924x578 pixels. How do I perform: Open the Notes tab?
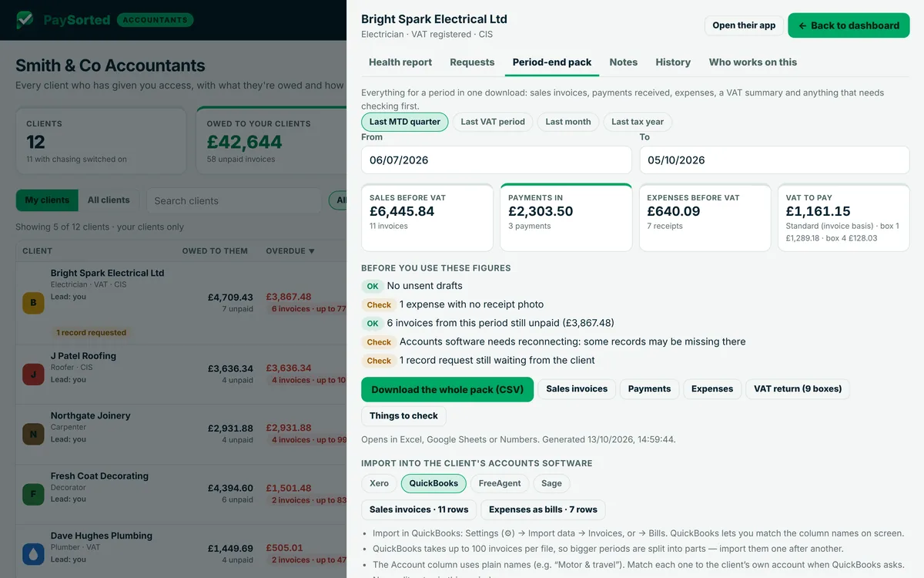(624, 62)
